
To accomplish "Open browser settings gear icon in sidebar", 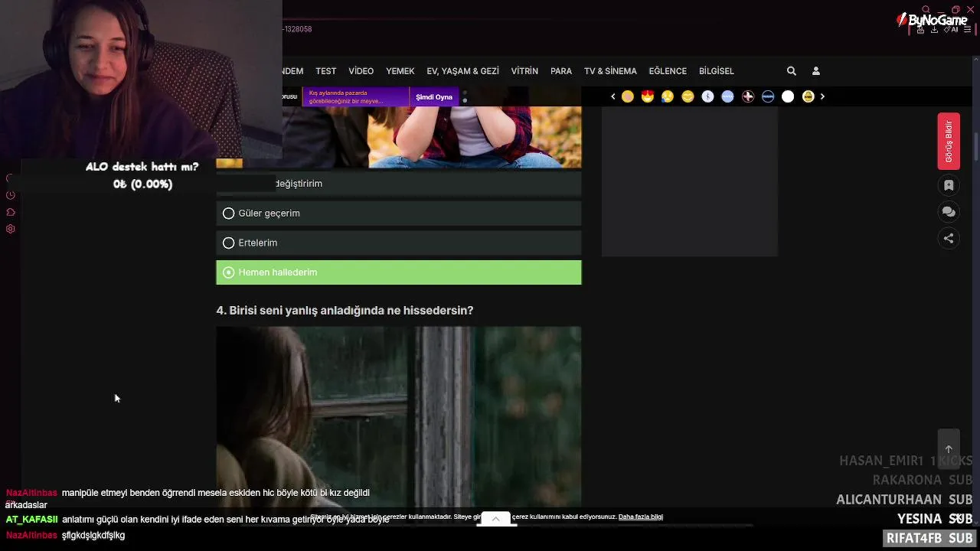I will coord(11,229).
